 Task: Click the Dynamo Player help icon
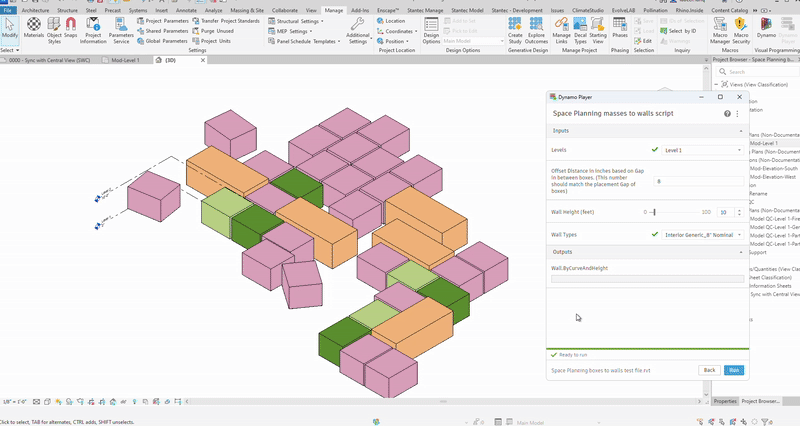(x=727, y=114)
